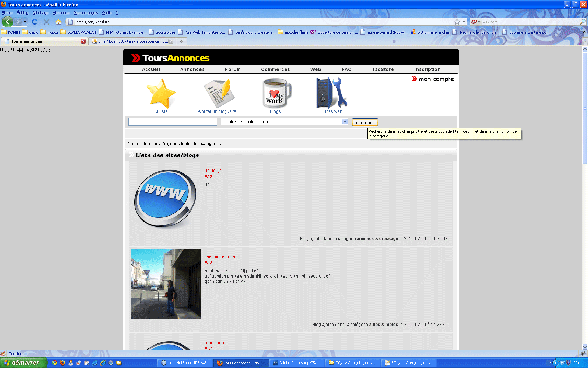Go to the Accueil navigation item

coord(151,69)
